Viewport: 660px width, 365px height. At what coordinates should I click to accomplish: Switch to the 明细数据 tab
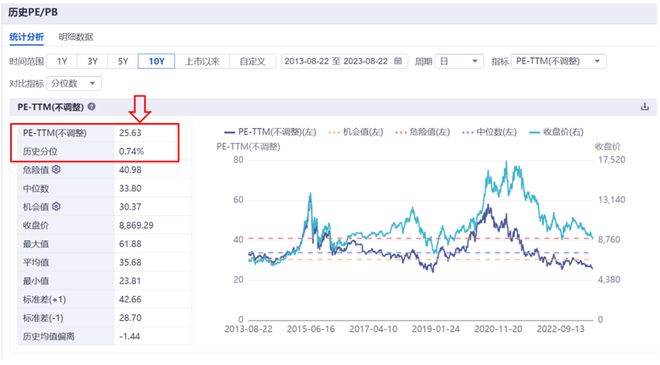pos(76,37)
